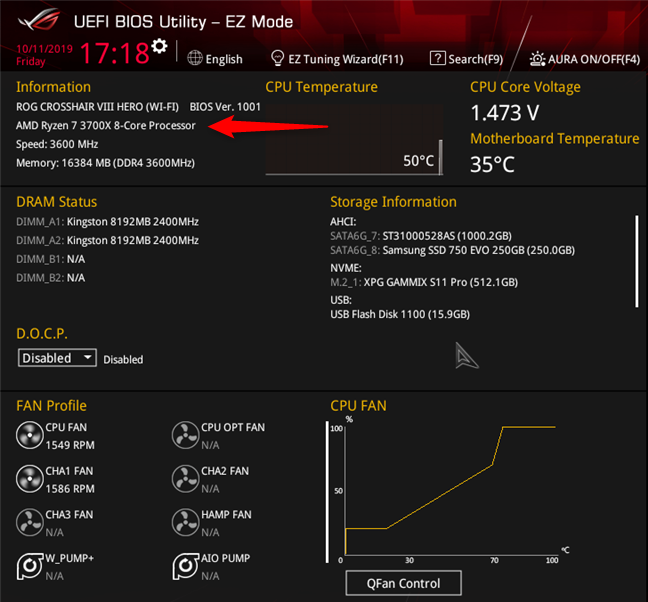Click SATA6G_8 Samsung SSD 750 EVO entry
The image size is (648, 602).
pyautogui.click(x=453, y=250)
